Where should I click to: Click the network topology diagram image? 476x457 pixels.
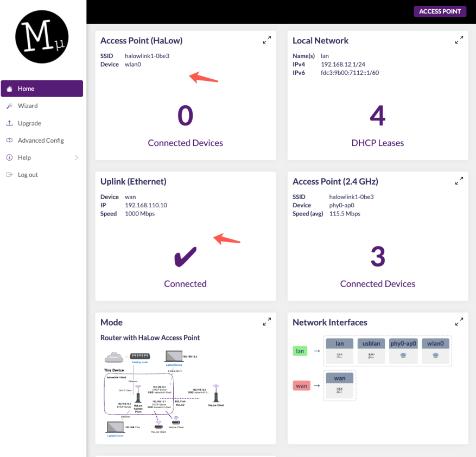point(163,391)
